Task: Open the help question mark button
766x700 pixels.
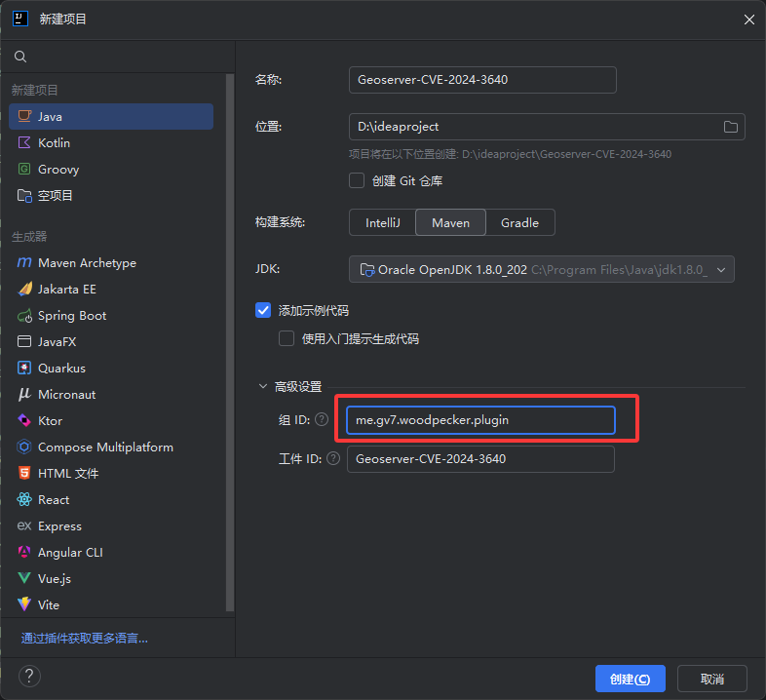Action: [x=29, y=677]
